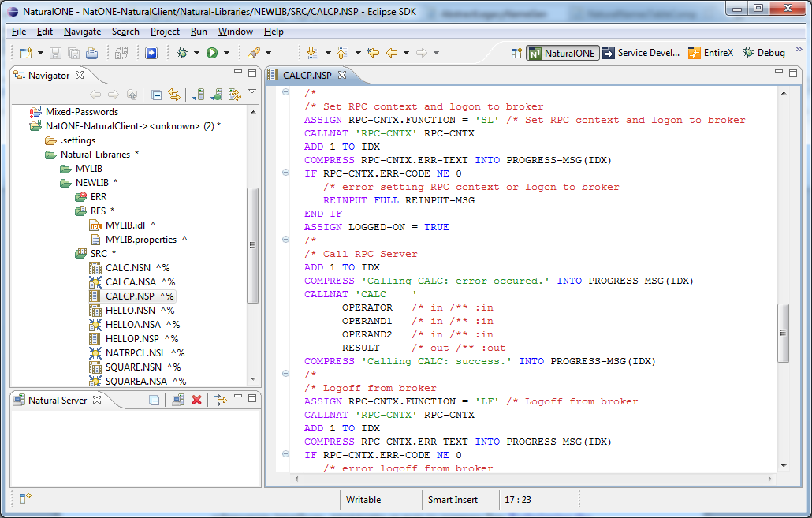Open next annotation dropdown arrow

(x=328, y=53)
